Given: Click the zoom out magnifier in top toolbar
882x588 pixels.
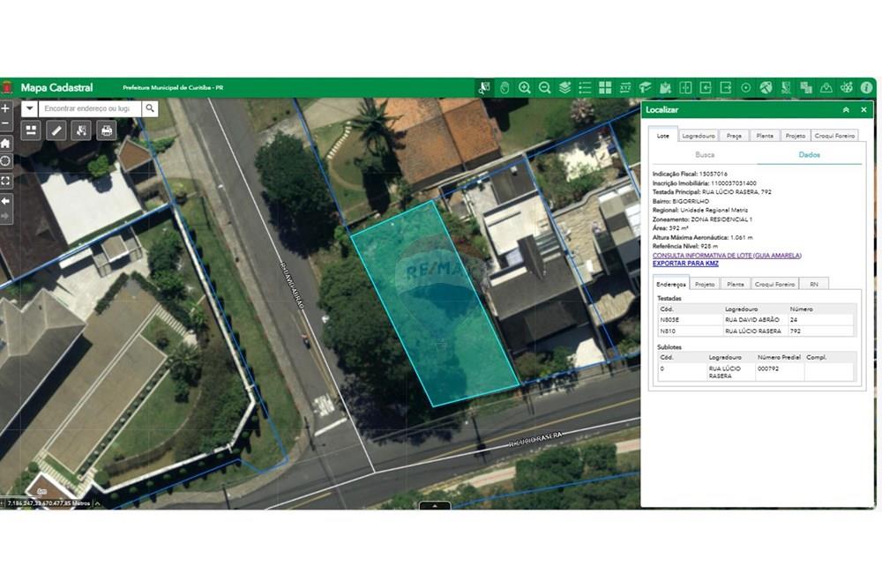Looking at the screenshot, I should [x=545, y=87].
